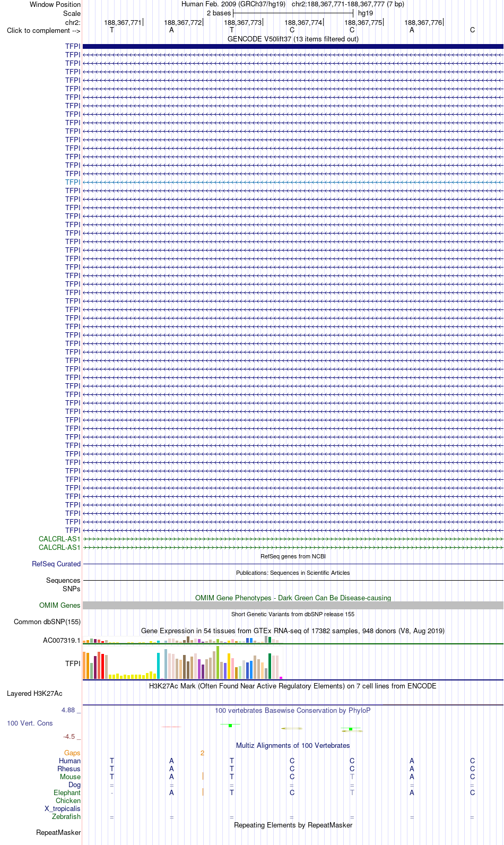This screenshot has width=504, height=845.
Task: Click the '-4.5' PhyloP lower scale value
Action: (x=69, y=736)
